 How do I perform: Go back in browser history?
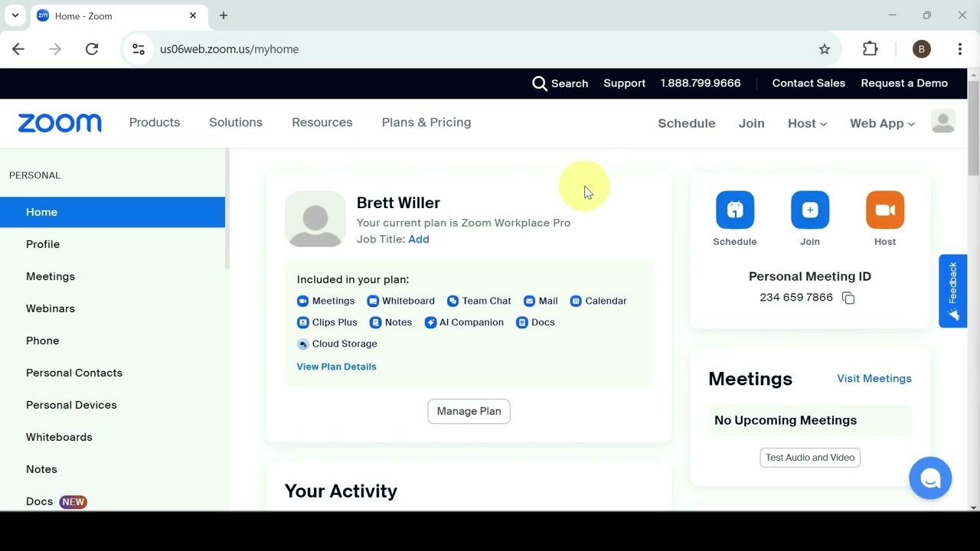(x=18, y=49)
